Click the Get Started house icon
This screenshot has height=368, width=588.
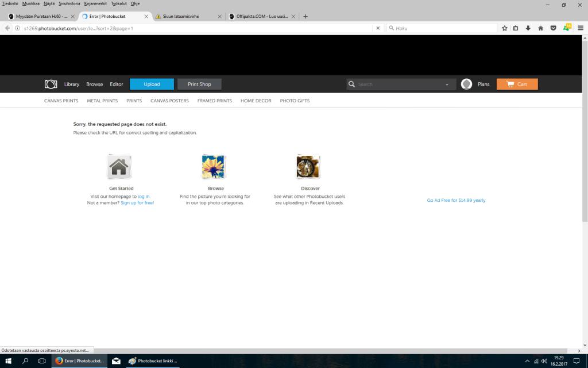tap(119, 167)
